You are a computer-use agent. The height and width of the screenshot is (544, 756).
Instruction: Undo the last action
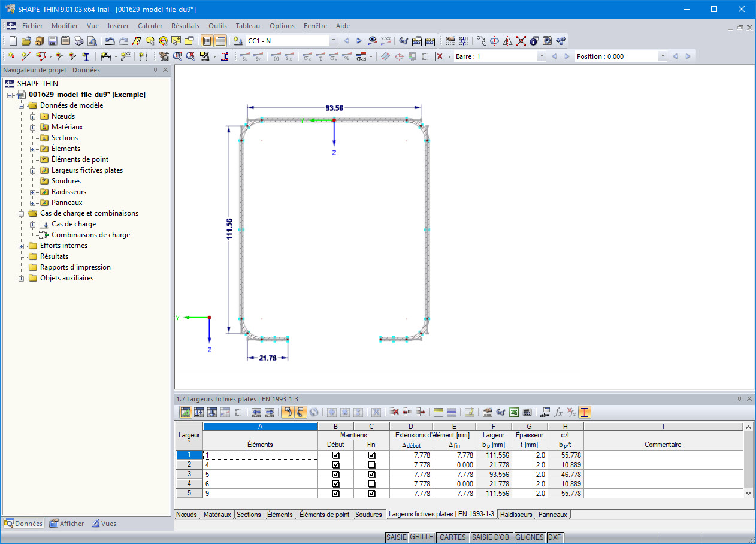pyautogui.click(x=110, y=41)
